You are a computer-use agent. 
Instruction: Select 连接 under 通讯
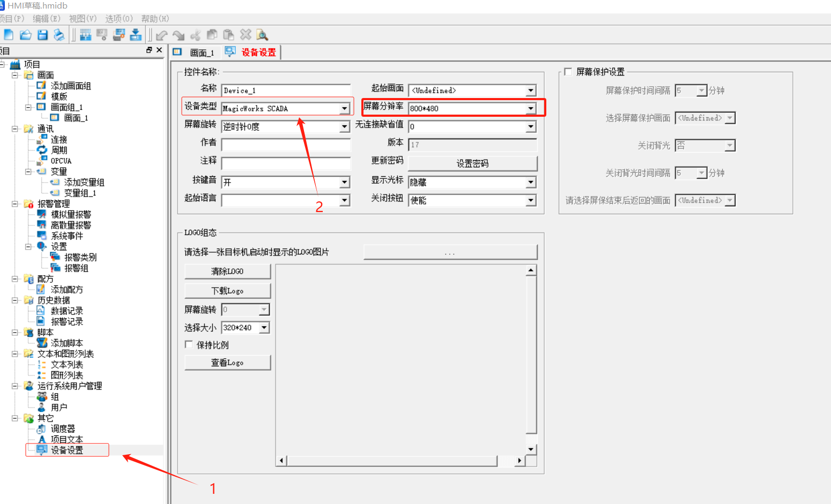tap(59, 139)
